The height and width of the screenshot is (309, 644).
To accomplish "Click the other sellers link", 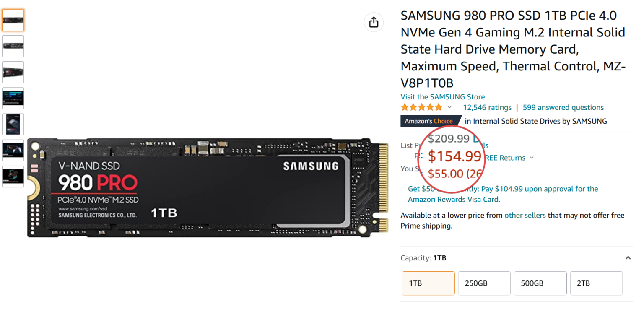I will (x=525, y=215).
